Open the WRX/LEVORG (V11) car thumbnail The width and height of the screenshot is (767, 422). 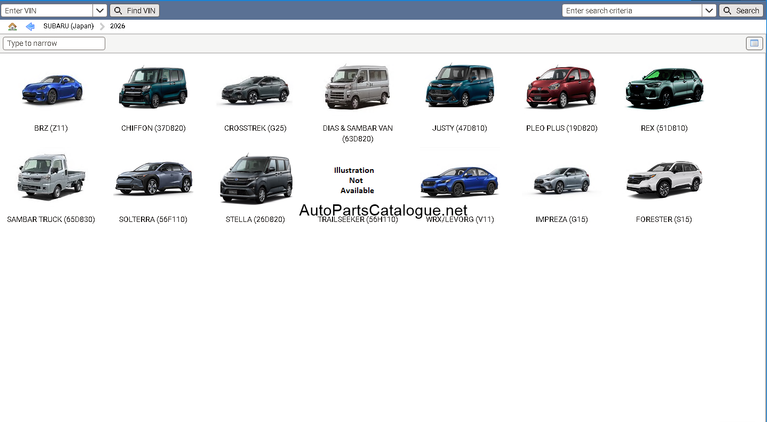coord(459,181)
